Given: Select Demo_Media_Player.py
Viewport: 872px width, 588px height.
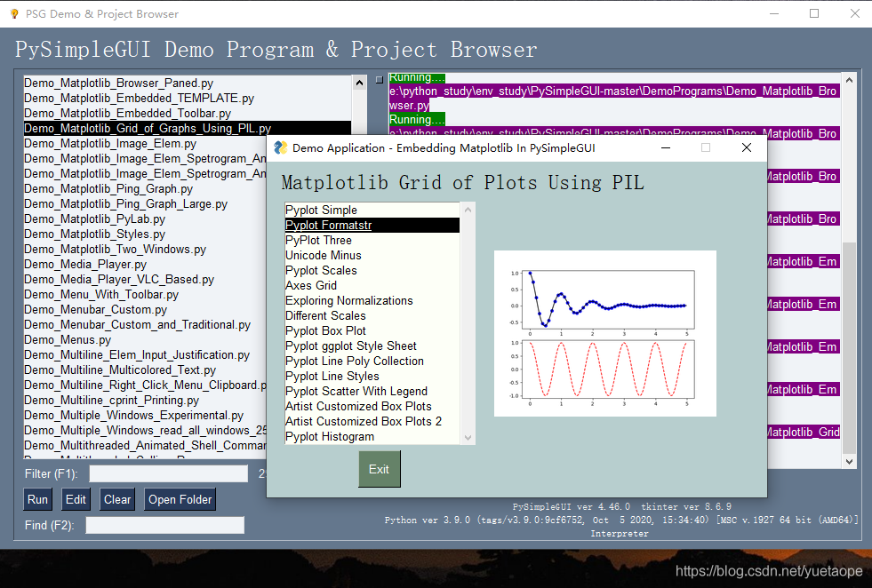Looking at the screenshot, I should (145, 264).
